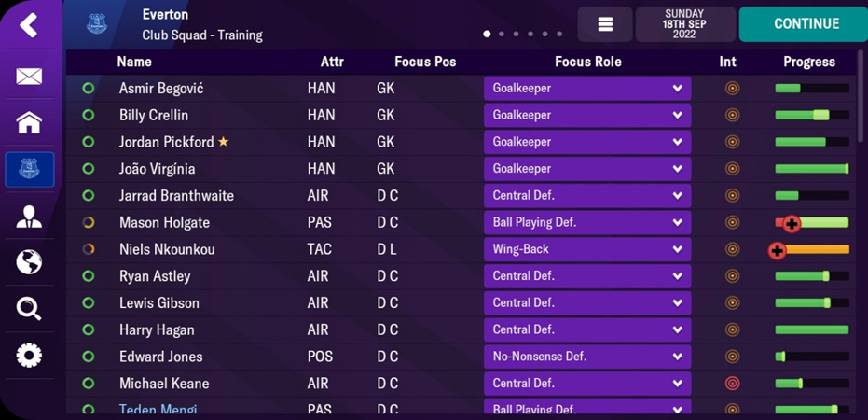The height and width of the screenshot is (420, 868).
Task: Open Niels Nkounkou's Wing-Back role dropdown
Action: tap(586, 250)
